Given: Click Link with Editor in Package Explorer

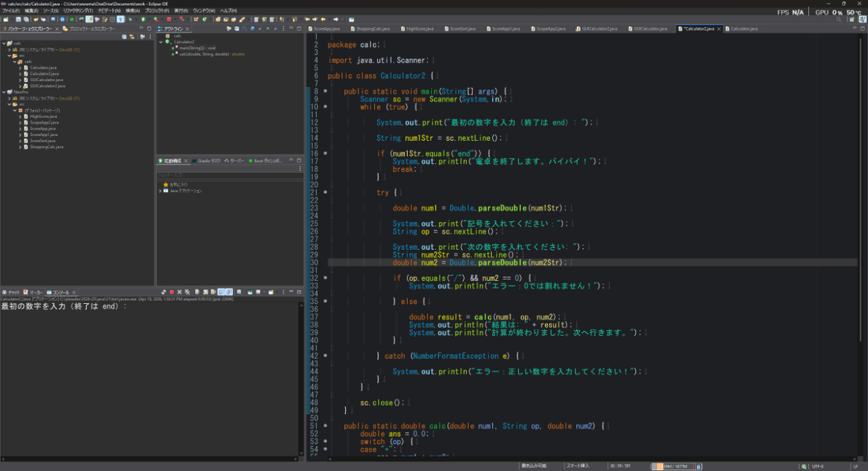Looking at the screenshot, I should (131, 36).
